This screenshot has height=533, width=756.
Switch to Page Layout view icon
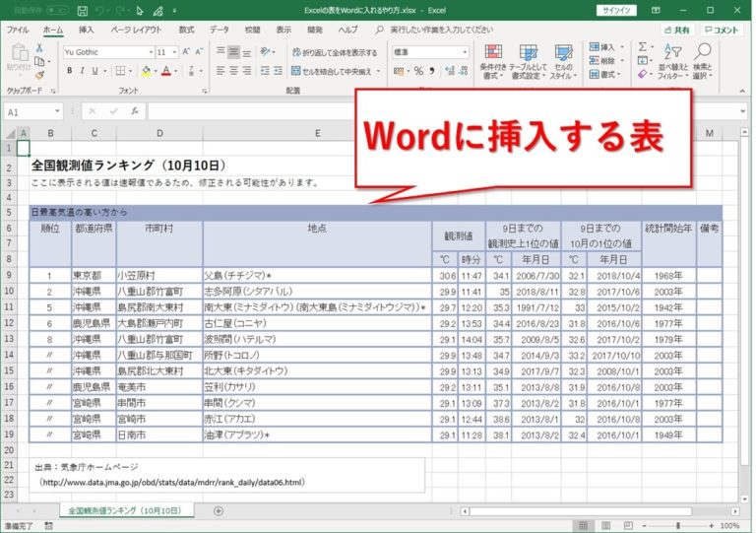(x=606, y=525)
